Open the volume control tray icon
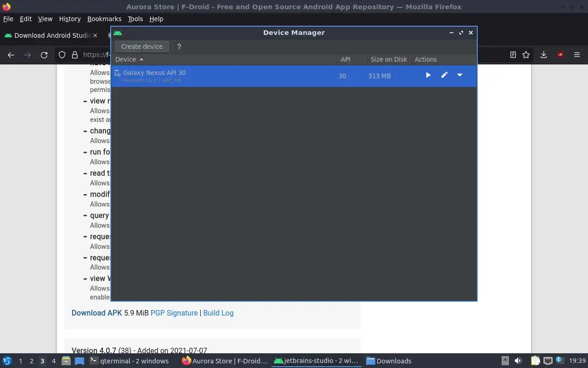The image size is (588, 368). pyautogui.click(x=518, y=361)
